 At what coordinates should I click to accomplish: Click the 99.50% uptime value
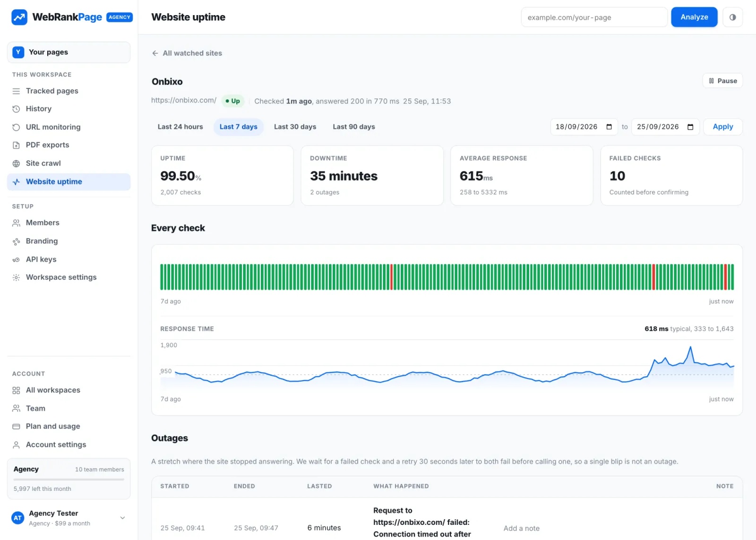(x=180, y=176)
